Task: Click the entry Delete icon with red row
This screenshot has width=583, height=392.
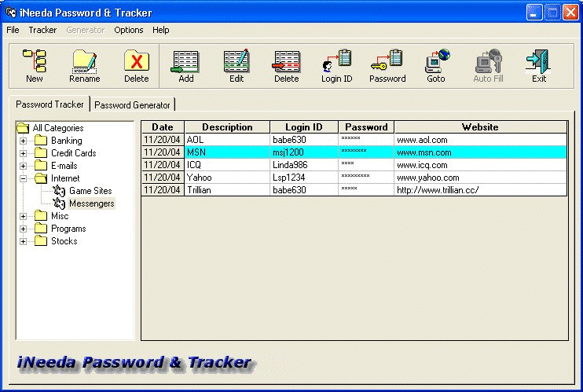Action: point(286,61)
